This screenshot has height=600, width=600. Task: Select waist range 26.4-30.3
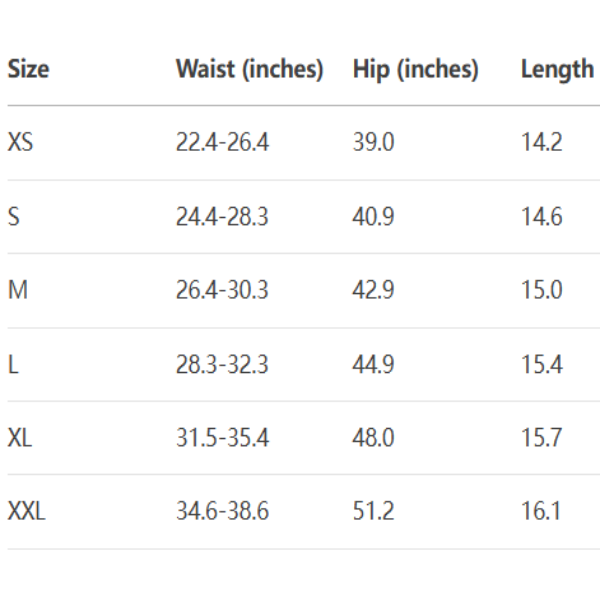(222, 290)
